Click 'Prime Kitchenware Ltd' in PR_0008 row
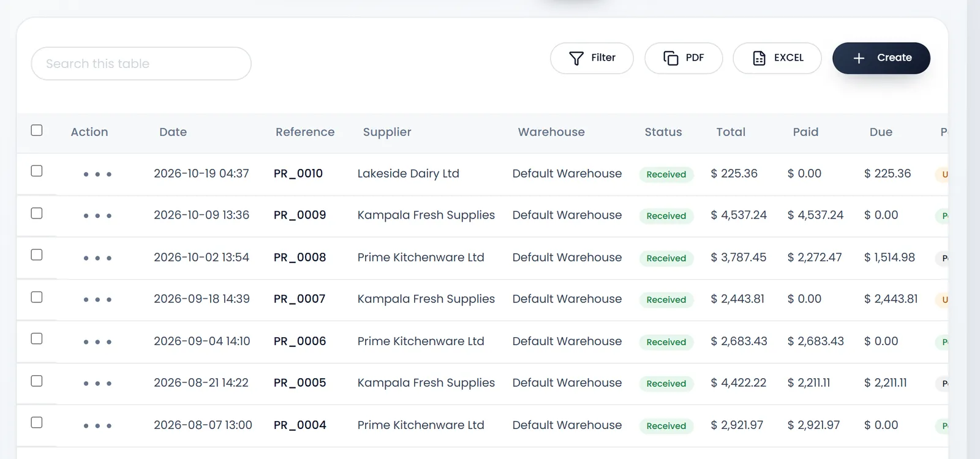 point(421,258)
